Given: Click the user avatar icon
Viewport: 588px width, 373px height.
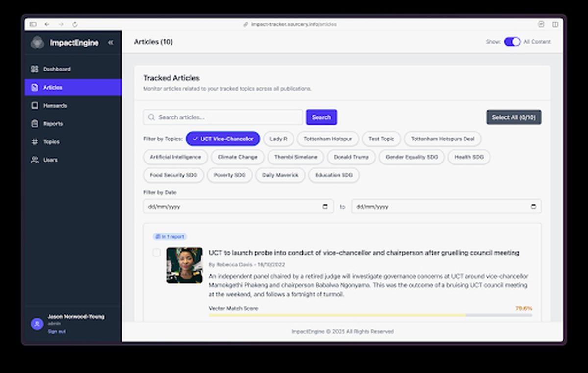Looking at the screenshot, I should click(x=37, y=324).
